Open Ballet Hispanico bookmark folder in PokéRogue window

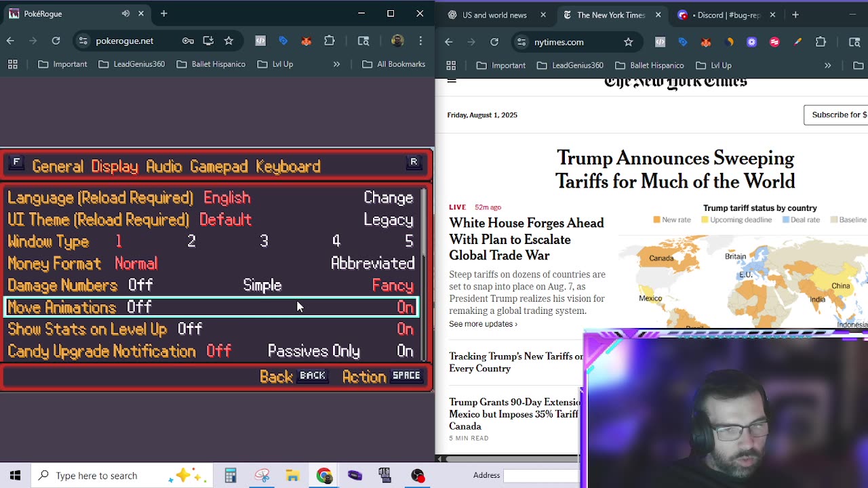click(x=211, y=64)
